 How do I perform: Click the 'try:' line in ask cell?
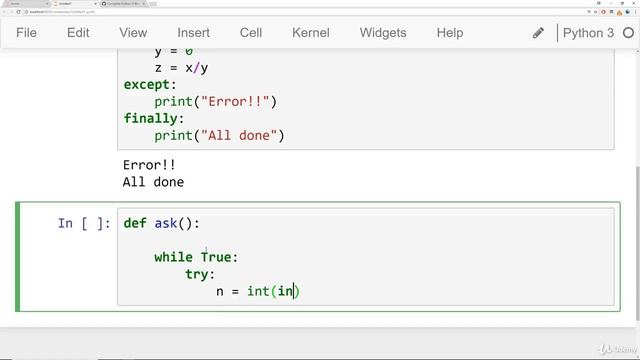(200, 274)
